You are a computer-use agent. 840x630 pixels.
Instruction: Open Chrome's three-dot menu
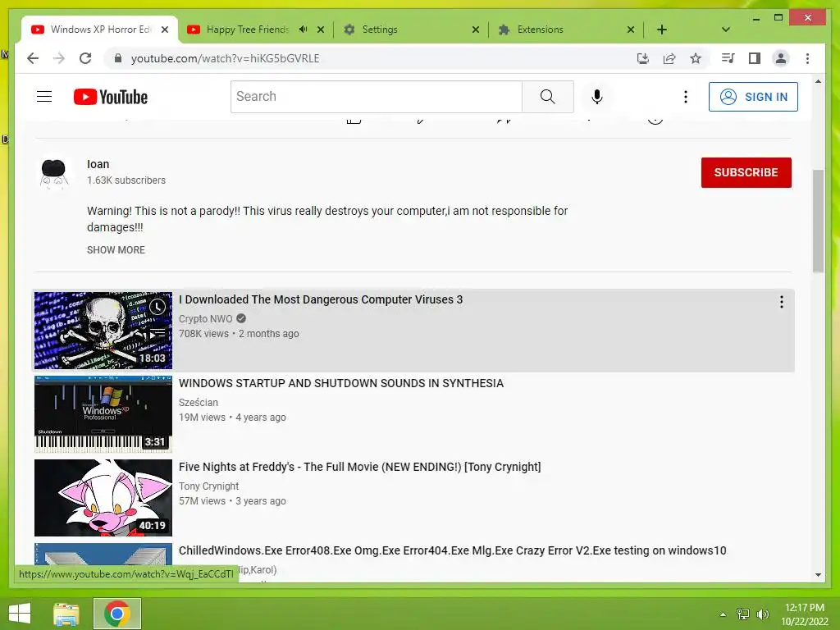tap(807, 58)
